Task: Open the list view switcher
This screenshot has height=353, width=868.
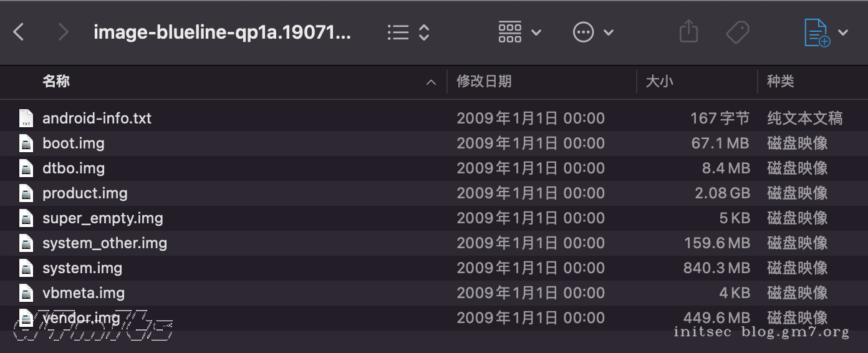Action: pyautogui.click(x=408, y=32)
